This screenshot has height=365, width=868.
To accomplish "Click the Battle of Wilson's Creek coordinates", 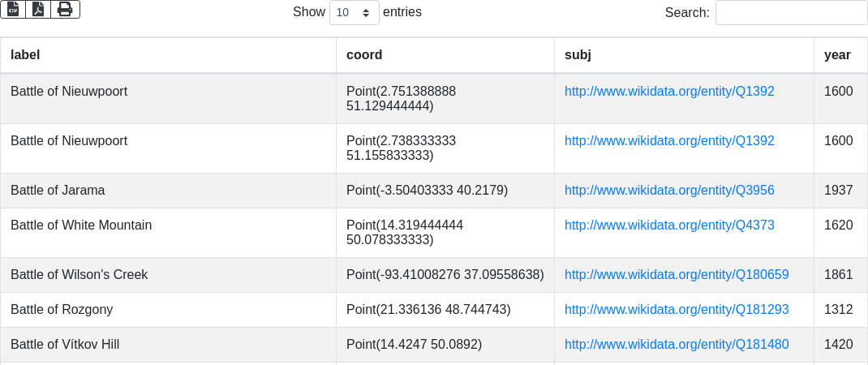I will [x=445, y=275].
